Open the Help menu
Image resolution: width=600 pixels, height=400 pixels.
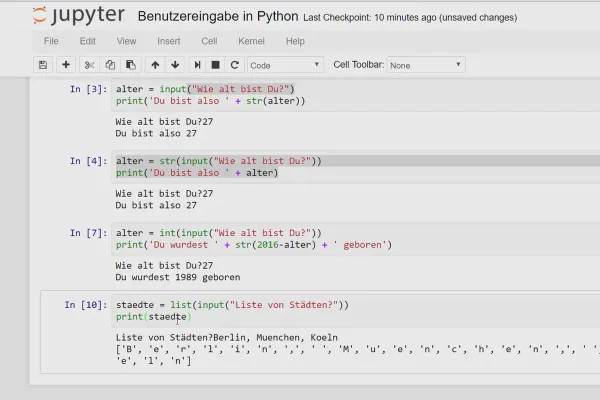295,41
